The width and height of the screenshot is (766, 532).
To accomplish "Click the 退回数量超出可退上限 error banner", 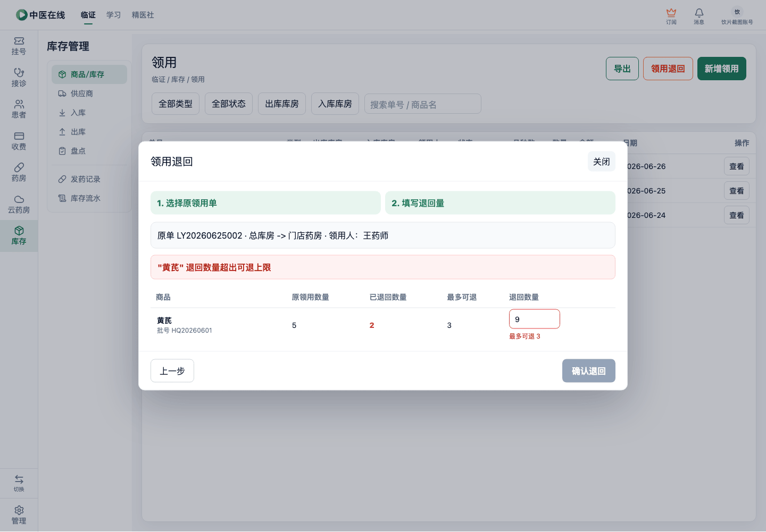I will (383, 267).
